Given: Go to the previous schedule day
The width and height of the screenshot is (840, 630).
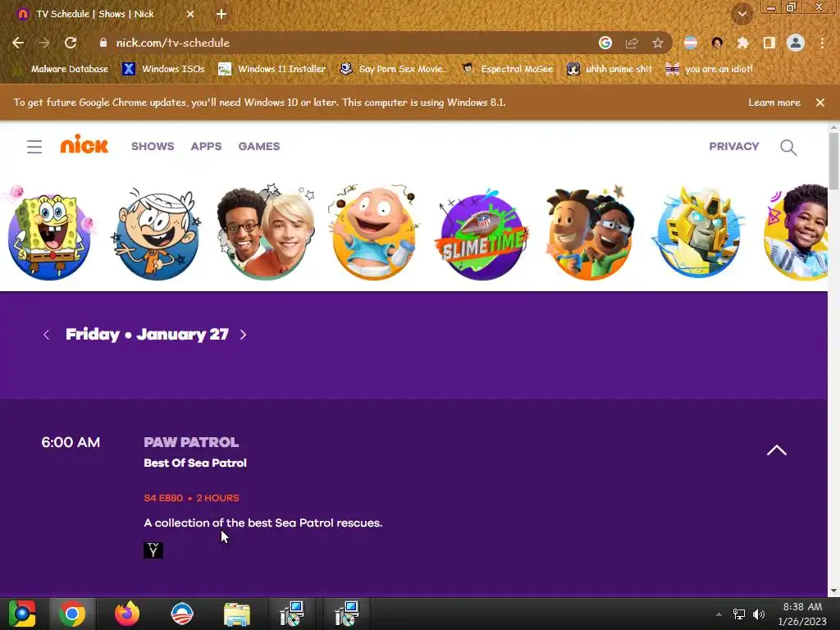Looking at the screenshot, I should (47, 335).
